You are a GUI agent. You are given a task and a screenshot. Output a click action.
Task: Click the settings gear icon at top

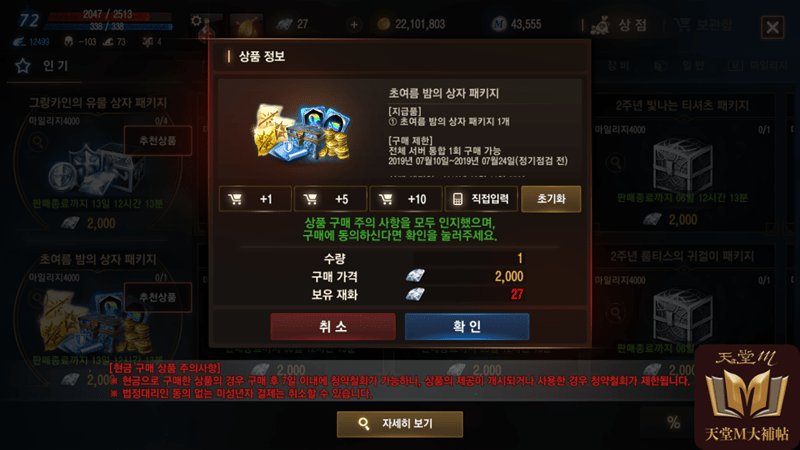pos(196,21)
